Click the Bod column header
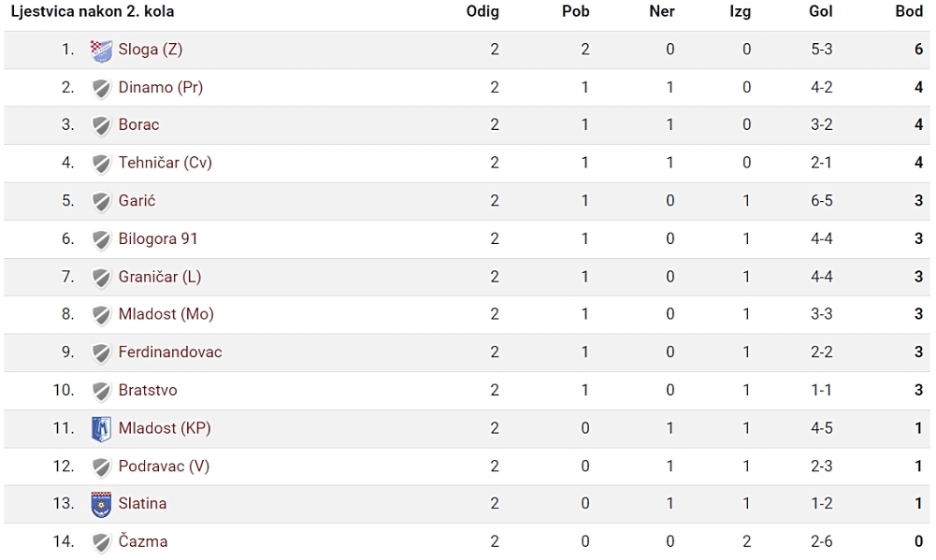The width and height of the screenshot is (936, 560). [909, 11]
